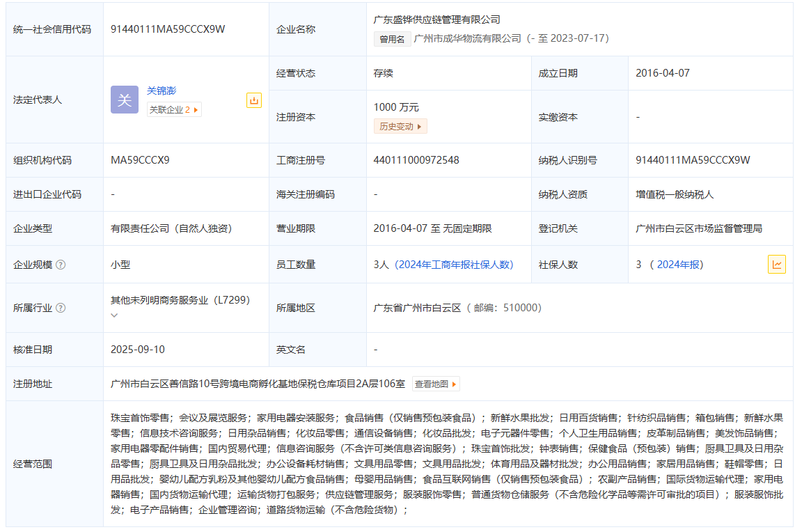
Task: Click the company name 广东盛铧供应链管理有限公司
Action: tap(436, 19)
